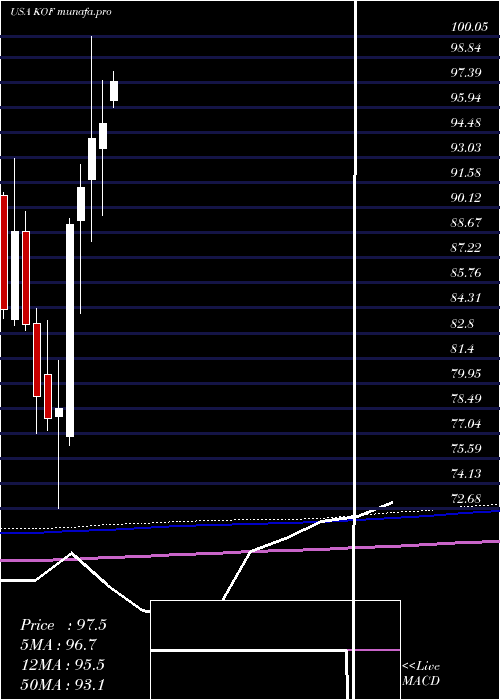This screenshot has height=700, width=500.
Task: Click the 88.67 price axis label
Action: 467,223
